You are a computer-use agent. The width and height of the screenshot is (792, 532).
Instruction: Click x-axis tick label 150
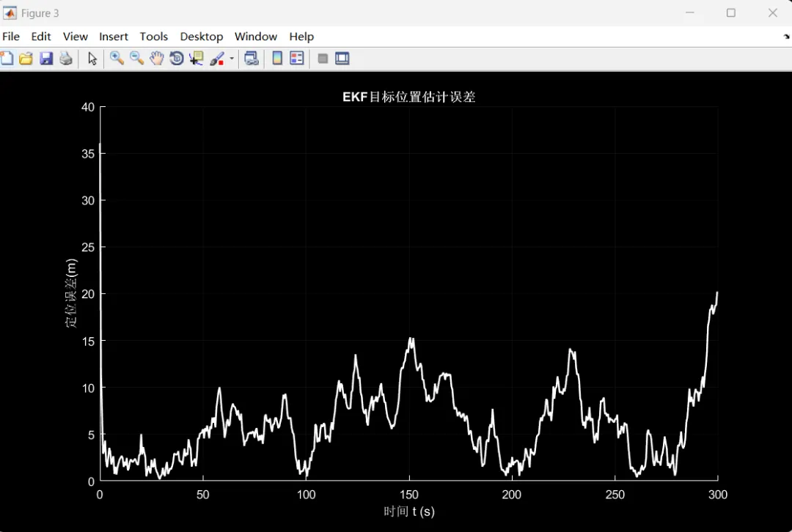(408, 495)
